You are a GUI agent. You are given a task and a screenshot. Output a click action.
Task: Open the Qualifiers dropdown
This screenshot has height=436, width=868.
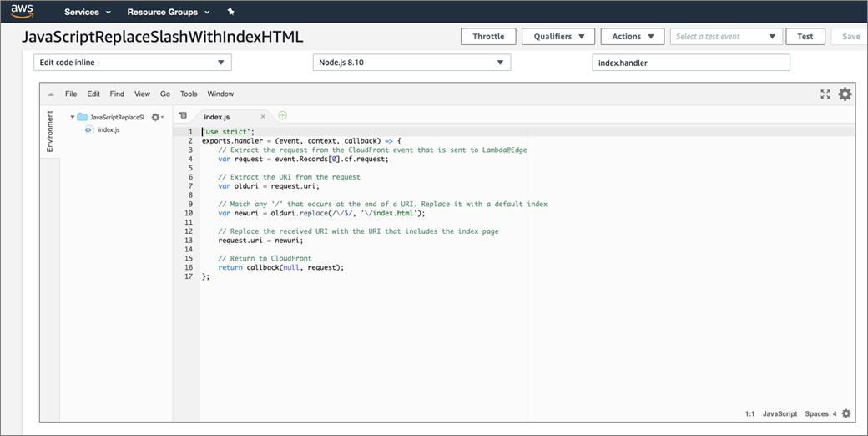[x=558, y=37]
